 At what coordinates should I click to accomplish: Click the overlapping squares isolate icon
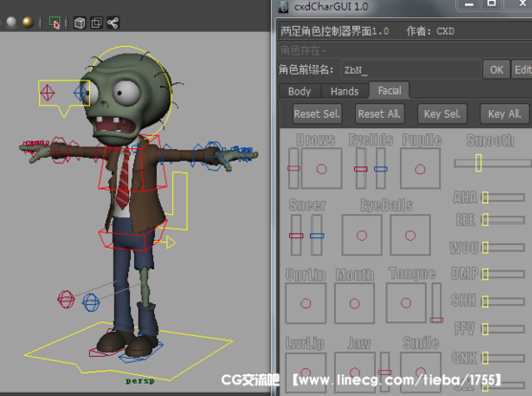97,23
